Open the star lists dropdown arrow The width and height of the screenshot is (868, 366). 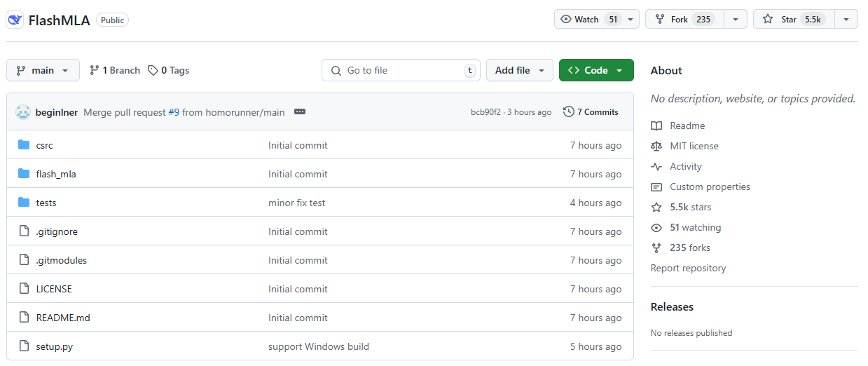coord(846,20)
